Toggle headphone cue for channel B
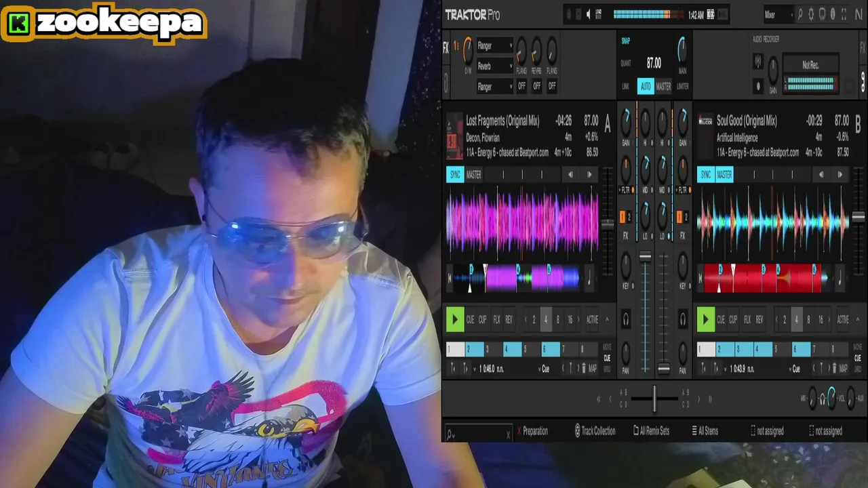This screenshot has width=868, height=488. (683, 319)
